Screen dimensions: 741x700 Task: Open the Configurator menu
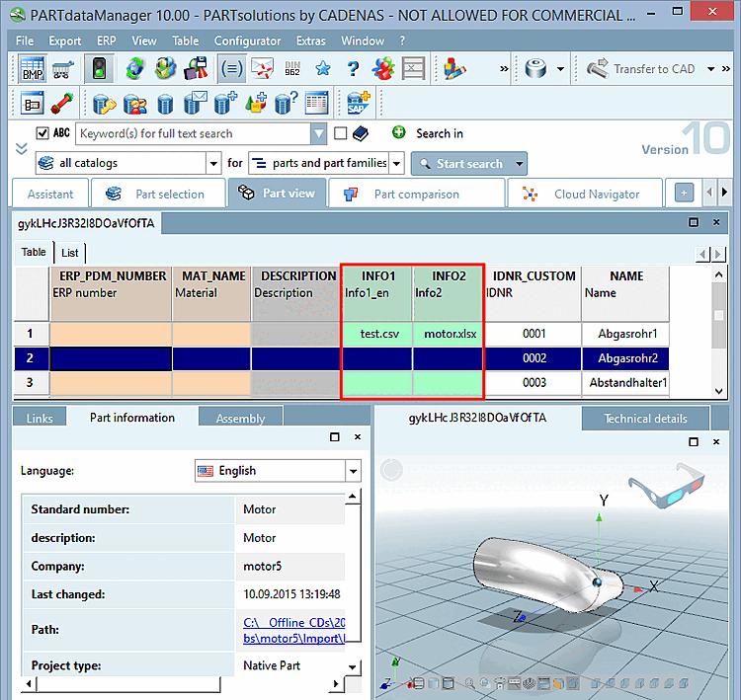(x=247, y=40)
